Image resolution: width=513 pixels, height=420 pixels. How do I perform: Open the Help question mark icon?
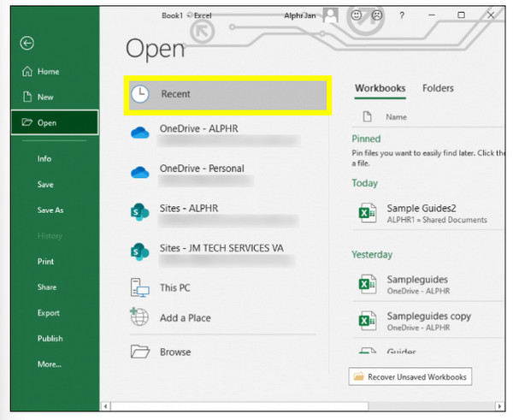[402, 15]
